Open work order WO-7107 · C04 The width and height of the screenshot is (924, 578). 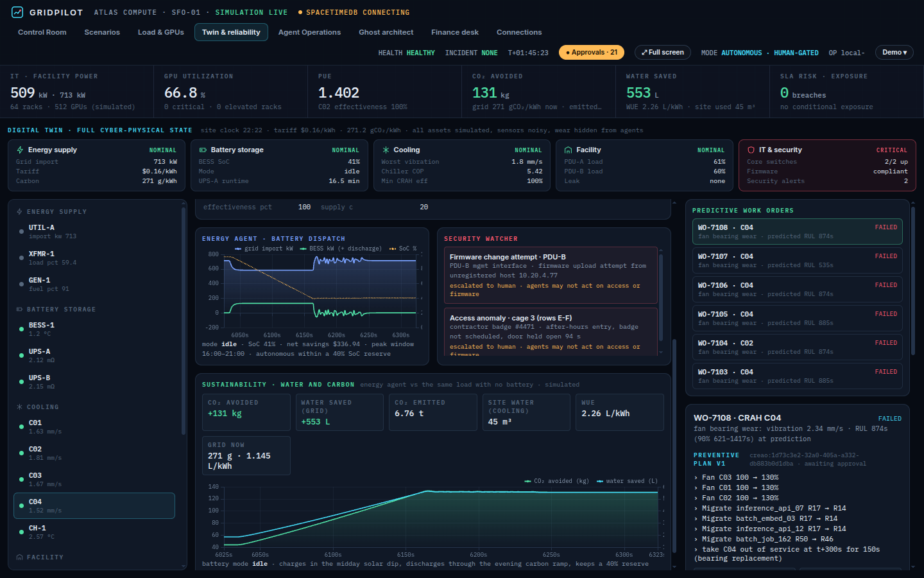[798, 261]
